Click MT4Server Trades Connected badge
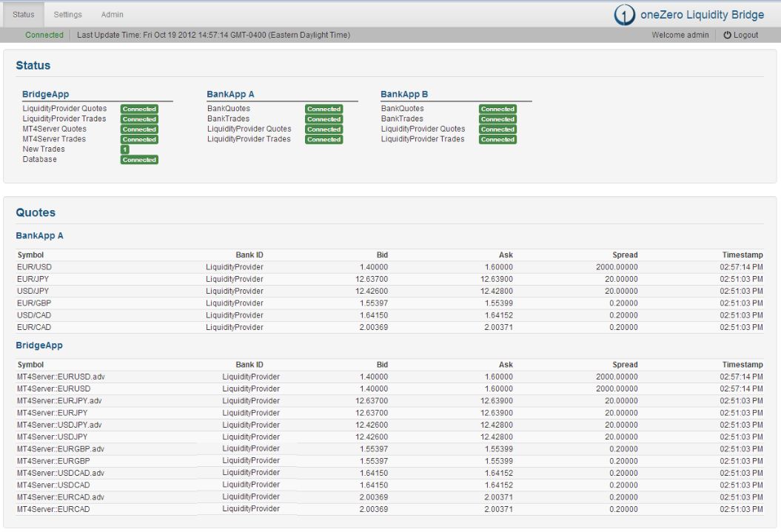Screen dimensions: 781x532 (139, 139)
